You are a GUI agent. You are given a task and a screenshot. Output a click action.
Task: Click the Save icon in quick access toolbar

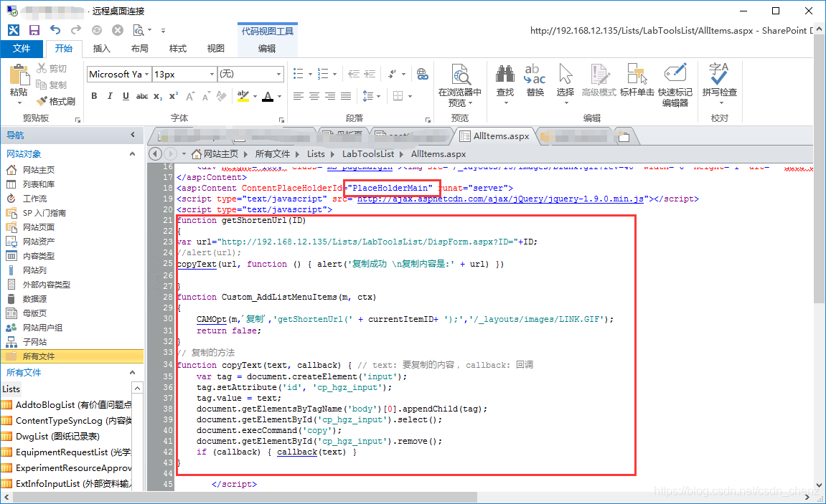(x=34, y=30)
